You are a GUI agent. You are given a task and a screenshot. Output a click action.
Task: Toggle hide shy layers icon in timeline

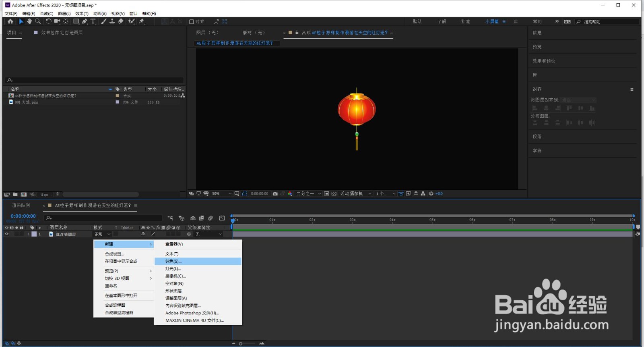click(x=193, y=218)
